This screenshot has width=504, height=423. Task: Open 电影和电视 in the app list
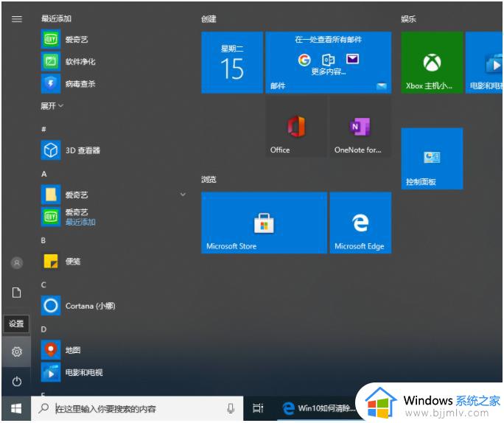[x=115, y=372]
